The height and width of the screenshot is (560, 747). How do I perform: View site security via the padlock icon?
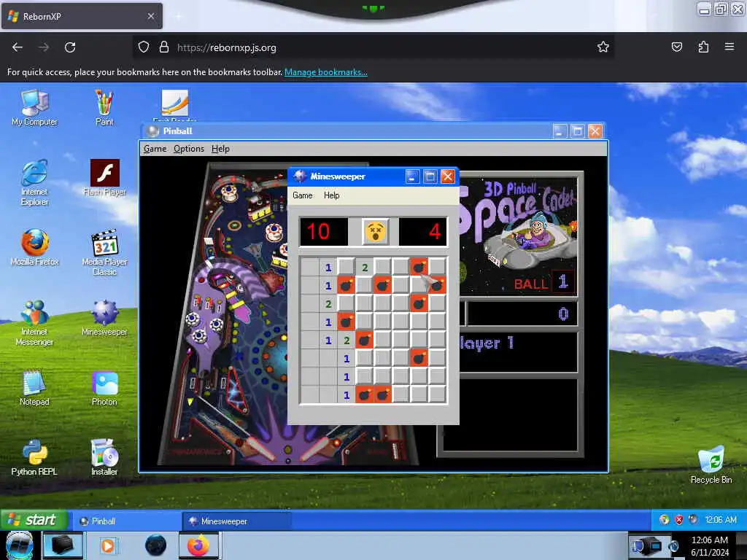[164, 47]
